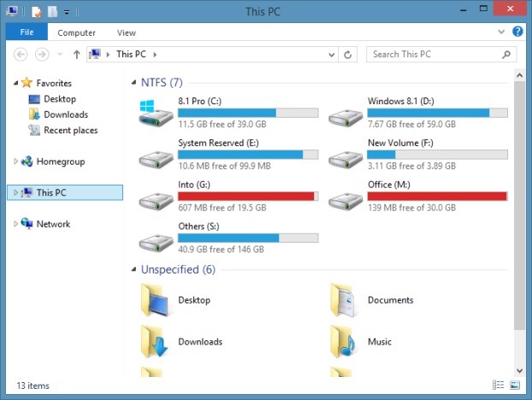This screenshot has height=400, width=532.
Task: Open the File menu
Action: tap(27, 32)
